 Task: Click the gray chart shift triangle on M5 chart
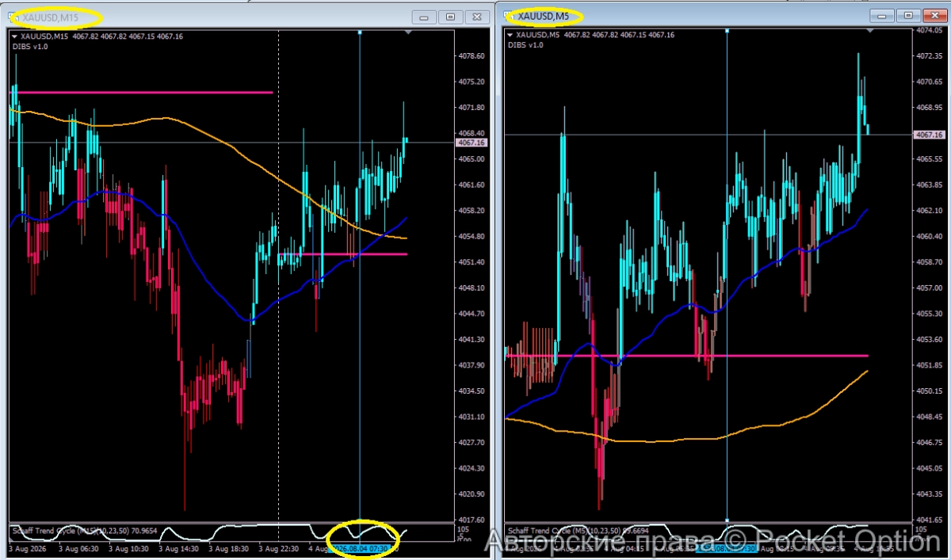tap(869, 30)
